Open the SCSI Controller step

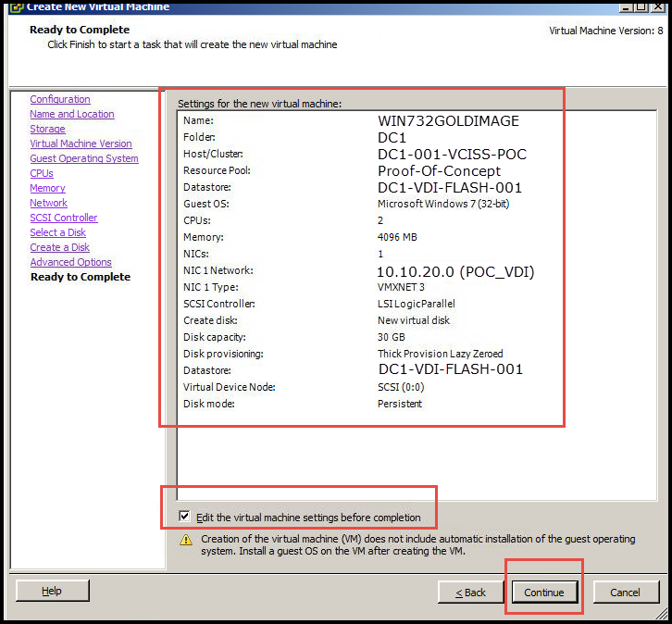[64, 218]
